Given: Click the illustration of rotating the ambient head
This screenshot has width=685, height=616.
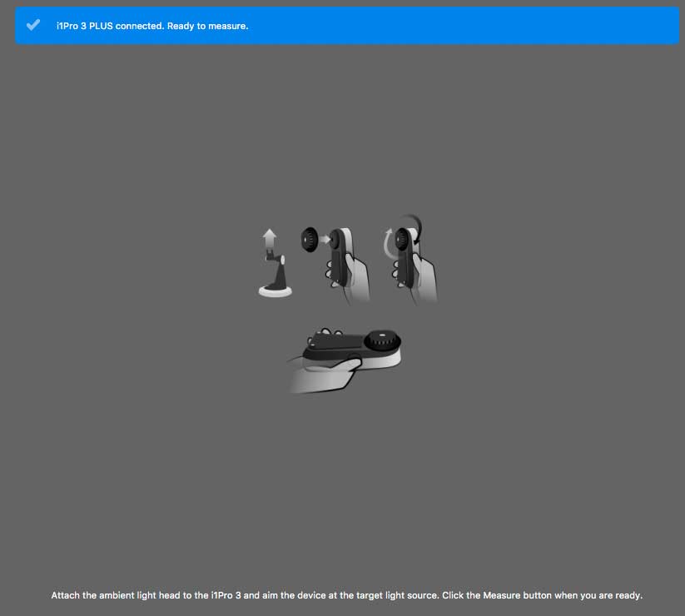Looking at the screenshot, I should click(410, 259).
